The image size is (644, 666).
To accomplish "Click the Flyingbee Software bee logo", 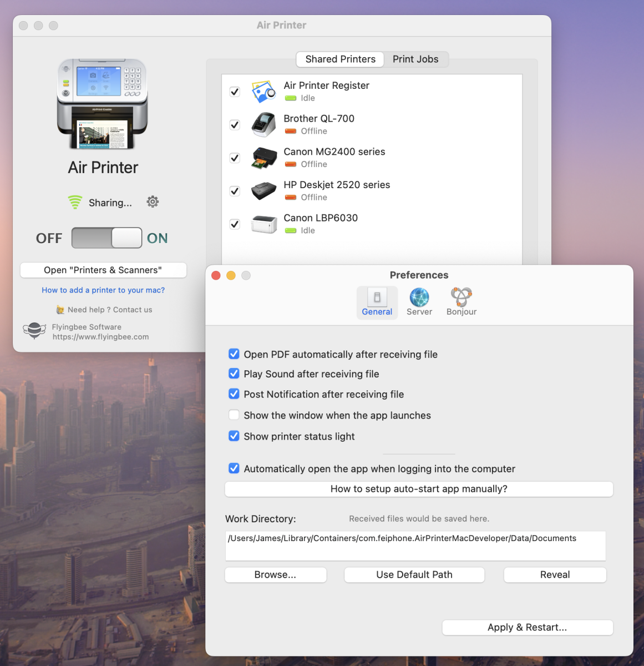I will (34, 331).
